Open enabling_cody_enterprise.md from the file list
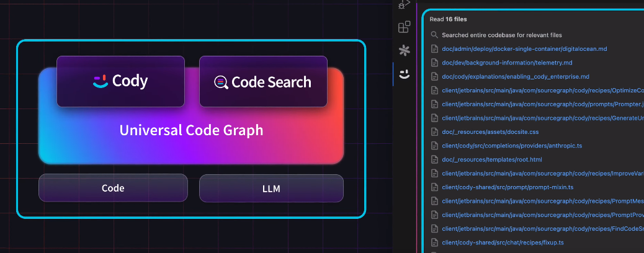Viewport: 644px width, 253px height. tap(515, 77)
